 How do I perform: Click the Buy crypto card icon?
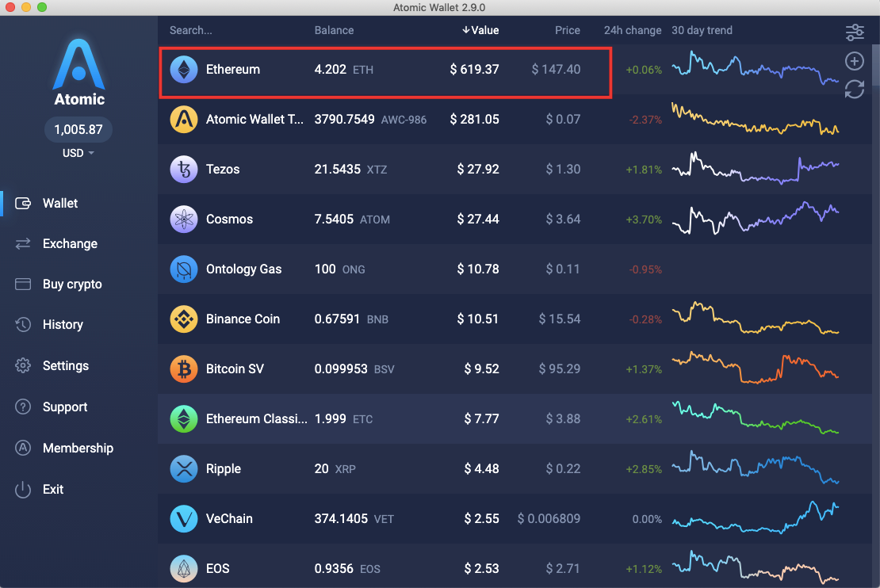[x=23, y=284]
